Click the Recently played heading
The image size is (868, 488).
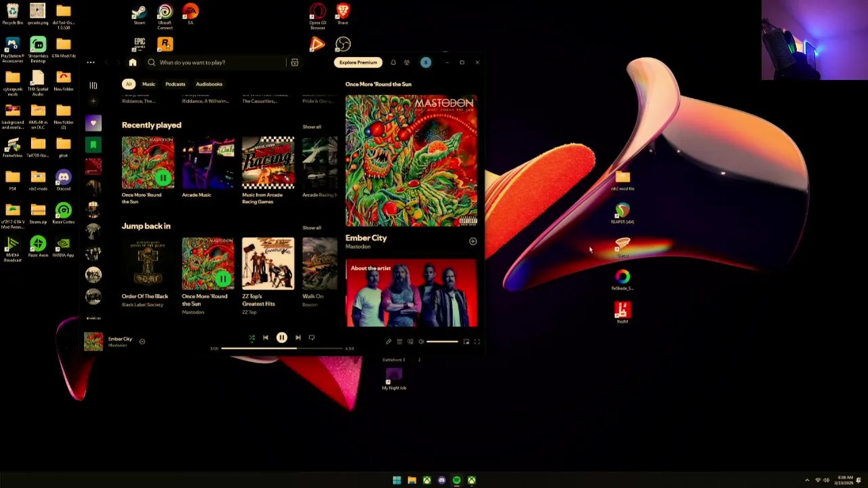151,125
